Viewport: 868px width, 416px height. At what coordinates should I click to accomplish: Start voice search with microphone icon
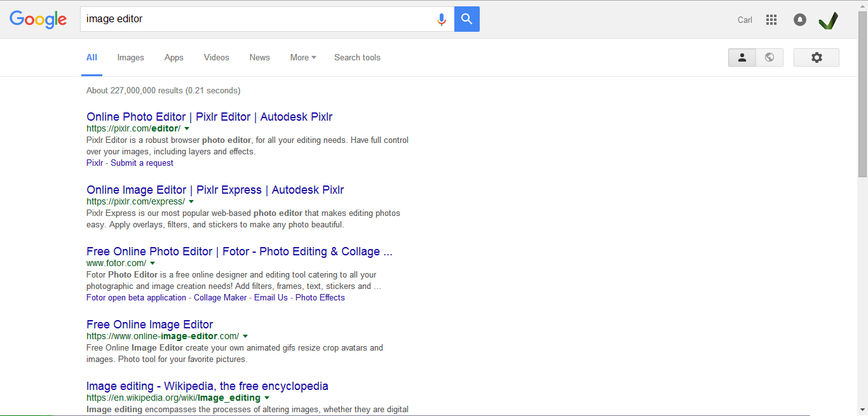tap(442, 19)
